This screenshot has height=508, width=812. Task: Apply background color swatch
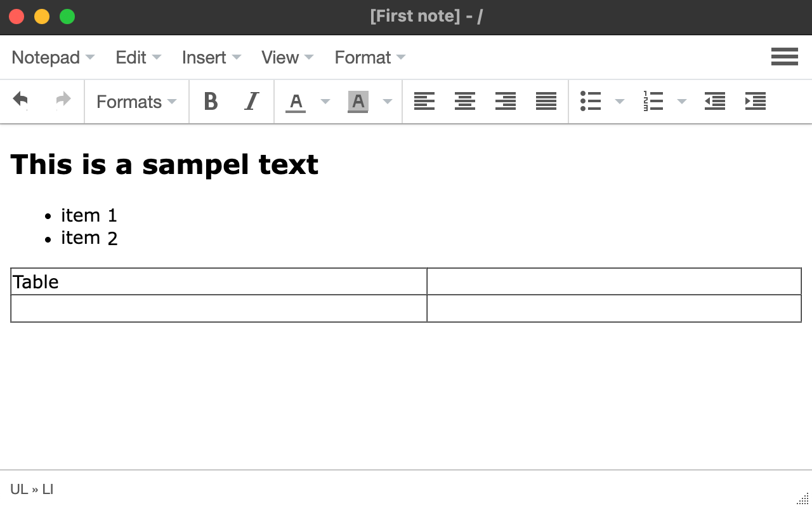coord(358,102)
